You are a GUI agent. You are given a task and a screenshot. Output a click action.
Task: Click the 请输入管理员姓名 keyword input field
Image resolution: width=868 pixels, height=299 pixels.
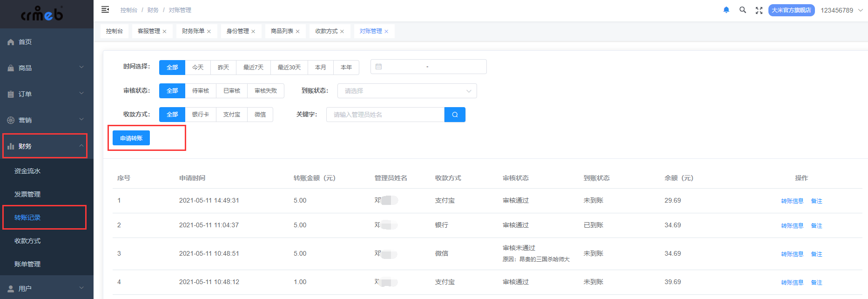click(385, 115)
